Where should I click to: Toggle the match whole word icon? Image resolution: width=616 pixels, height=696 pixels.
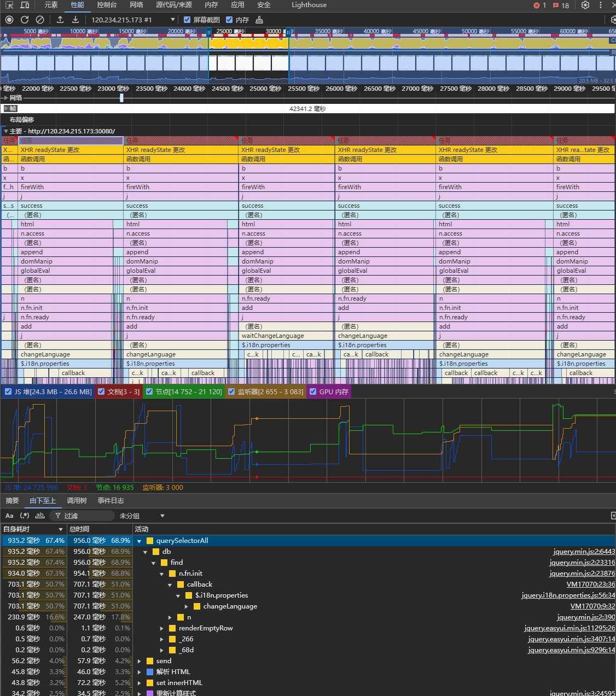[40, 516]
